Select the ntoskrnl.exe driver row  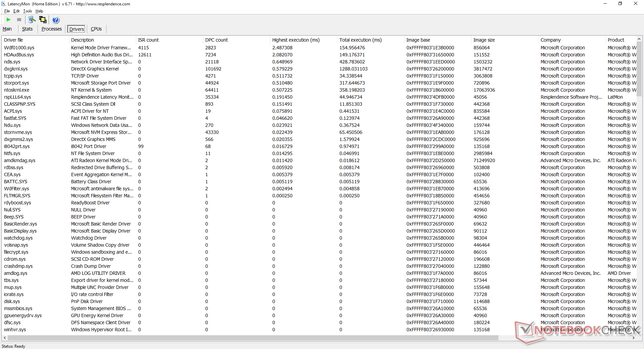319,90
